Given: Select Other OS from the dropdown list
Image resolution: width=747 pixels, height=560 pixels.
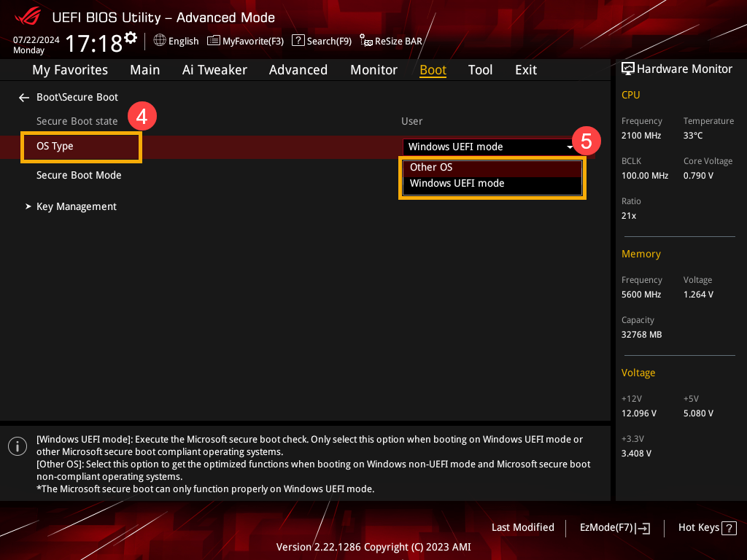Looking at the screenshot, I should [x=431, y=167].
